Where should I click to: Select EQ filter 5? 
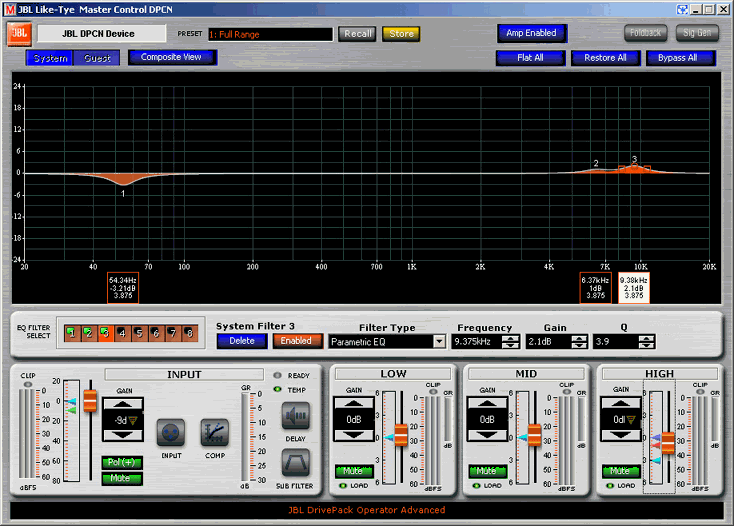(139, 333)
